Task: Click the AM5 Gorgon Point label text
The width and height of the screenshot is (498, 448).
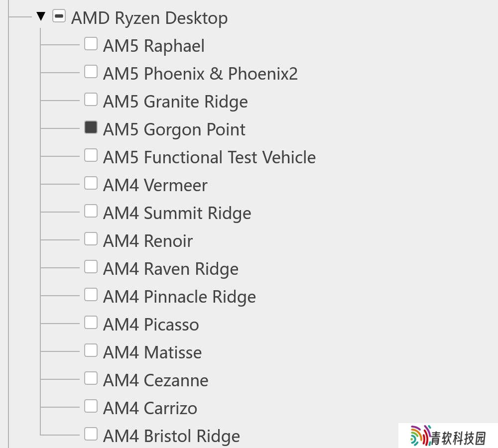Action: [x=174, y=130]
